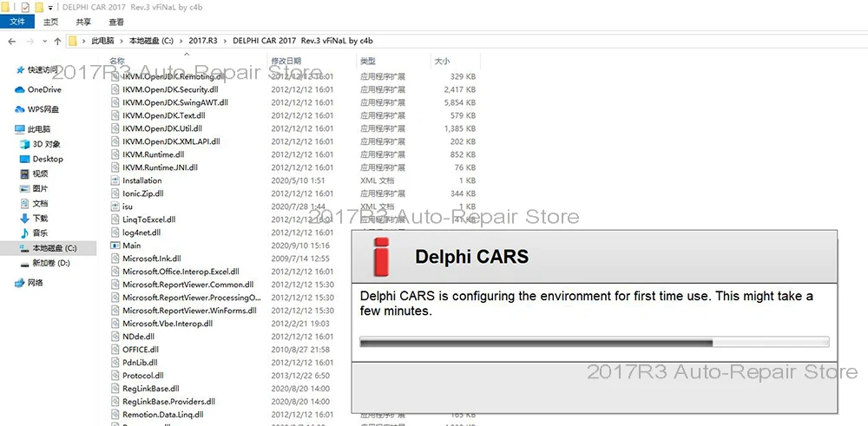868x426 pixels.
Task: Open 音乐 folder in sidebar
Action: [x=40, y=233]
